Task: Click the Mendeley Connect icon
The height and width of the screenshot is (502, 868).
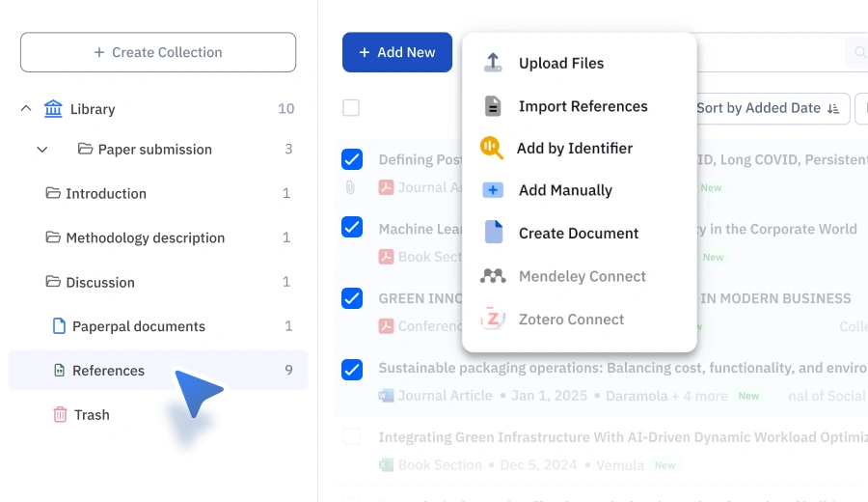Action: (493, 276)
